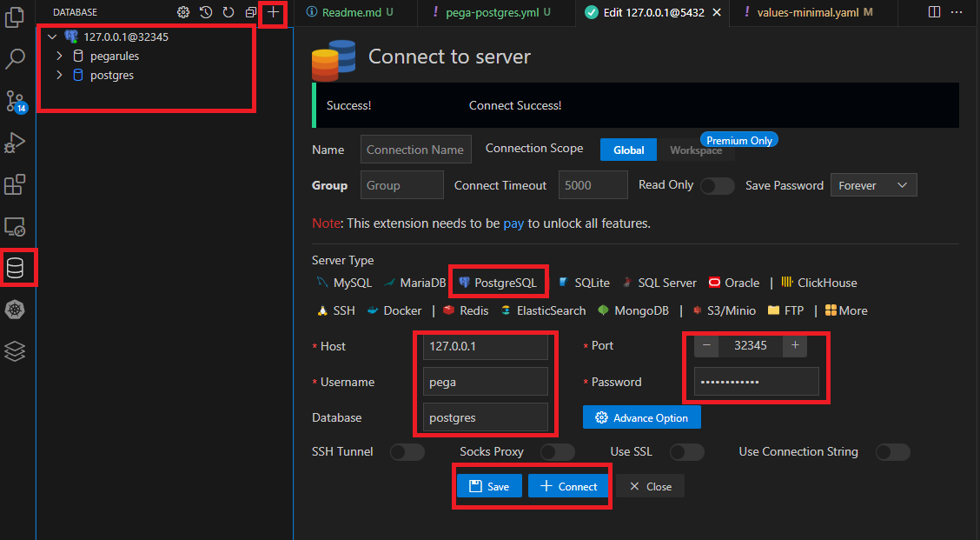The width and height of the screenshot is (980, 540).
Task: Select S3/Minio server type
Action: pyautogui.click(x=725, y=310)
